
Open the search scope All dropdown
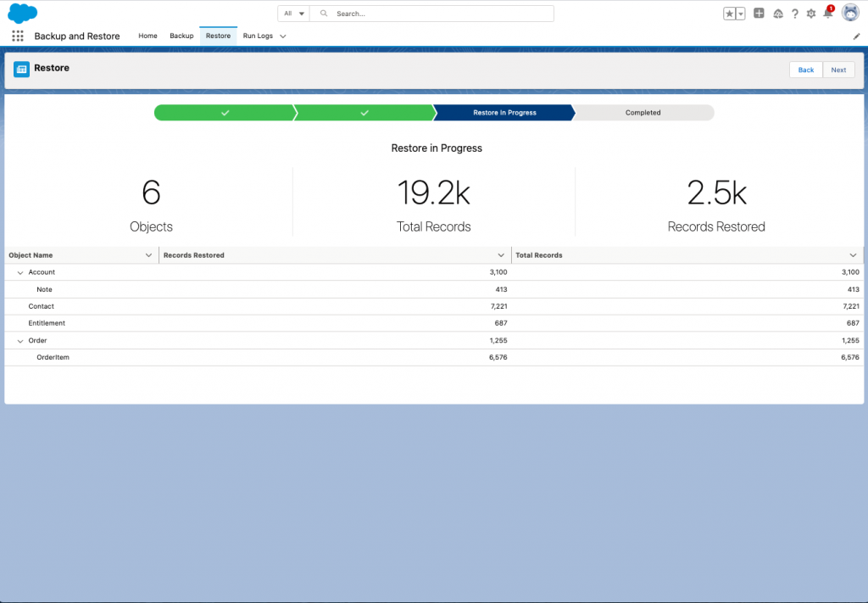click(x=294, y=14)
